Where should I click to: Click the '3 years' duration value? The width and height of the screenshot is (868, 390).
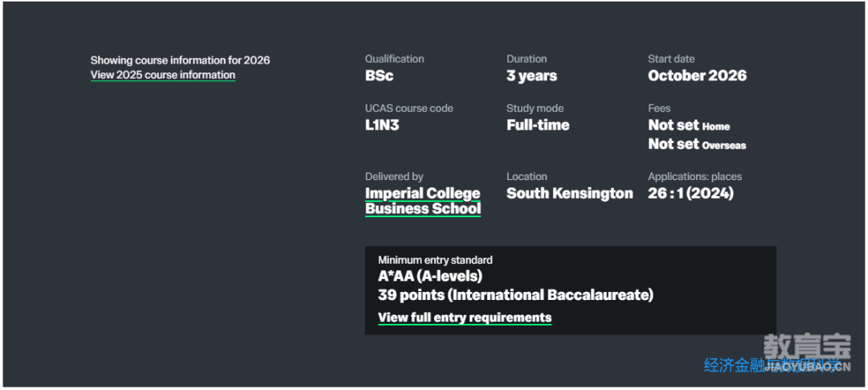click(x=531, y=76)
